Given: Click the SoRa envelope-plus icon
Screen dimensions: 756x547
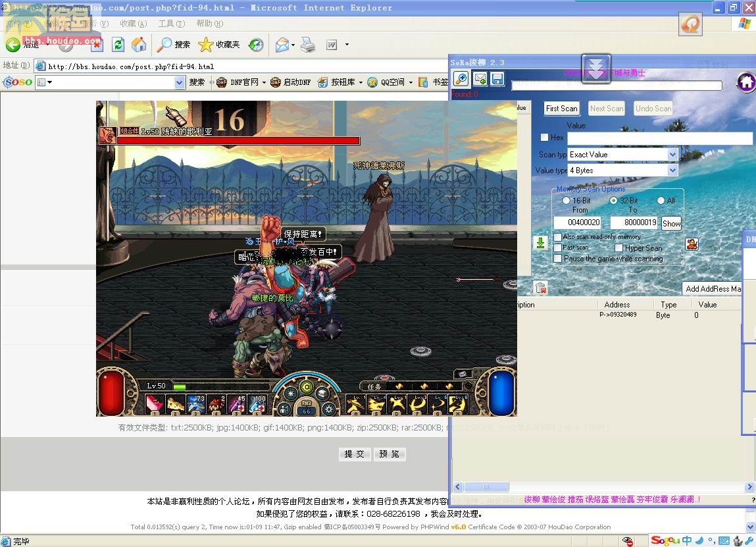Looking at the screenshot, I should click(480, 78).
